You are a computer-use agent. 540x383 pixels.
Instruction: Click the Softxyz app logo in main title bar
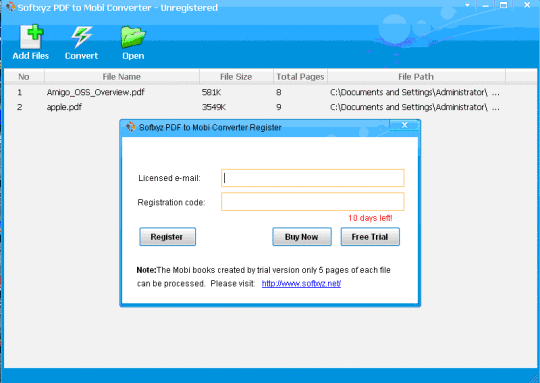(x=11, y=7)
